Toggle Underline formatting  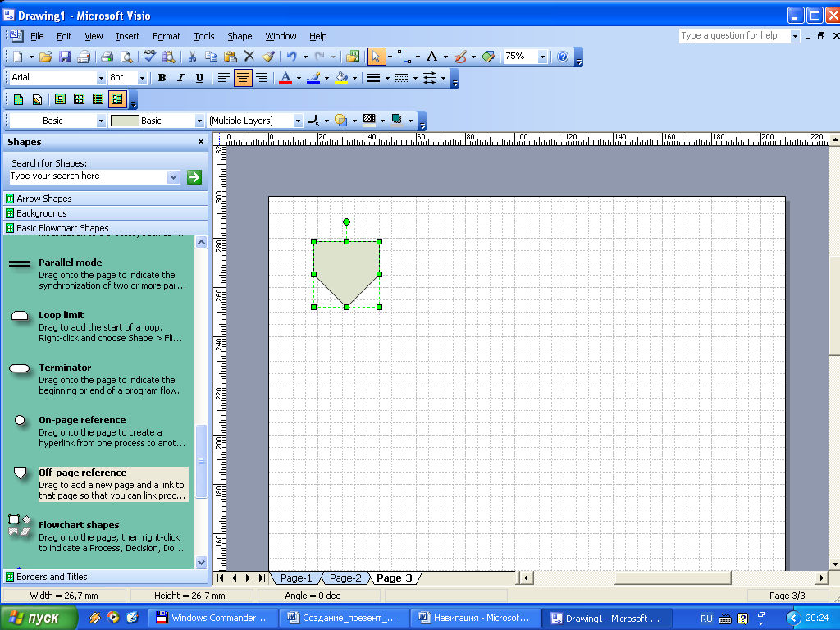click(199, 78)
